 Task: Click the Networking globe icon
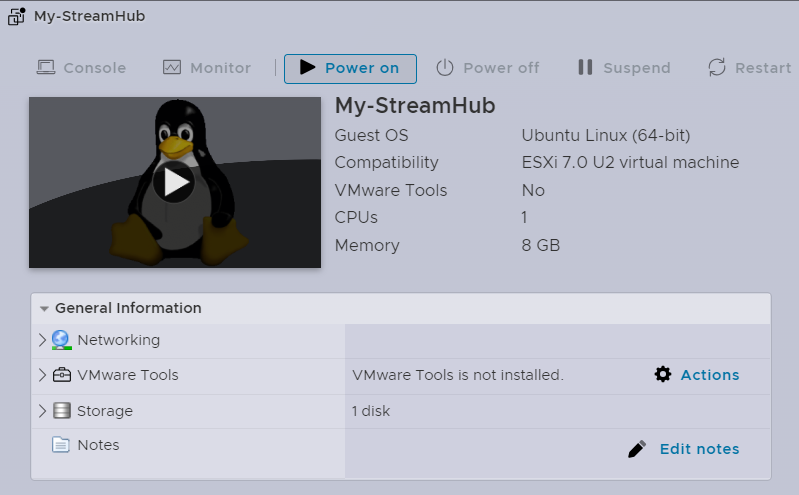pos(61,340)
